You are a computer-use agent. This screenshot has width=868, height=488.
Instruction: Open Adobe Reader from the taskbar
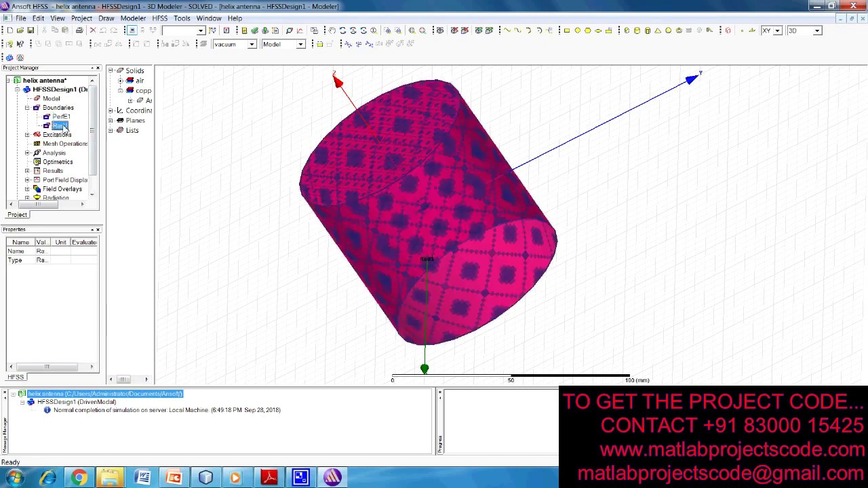[269, 478]
